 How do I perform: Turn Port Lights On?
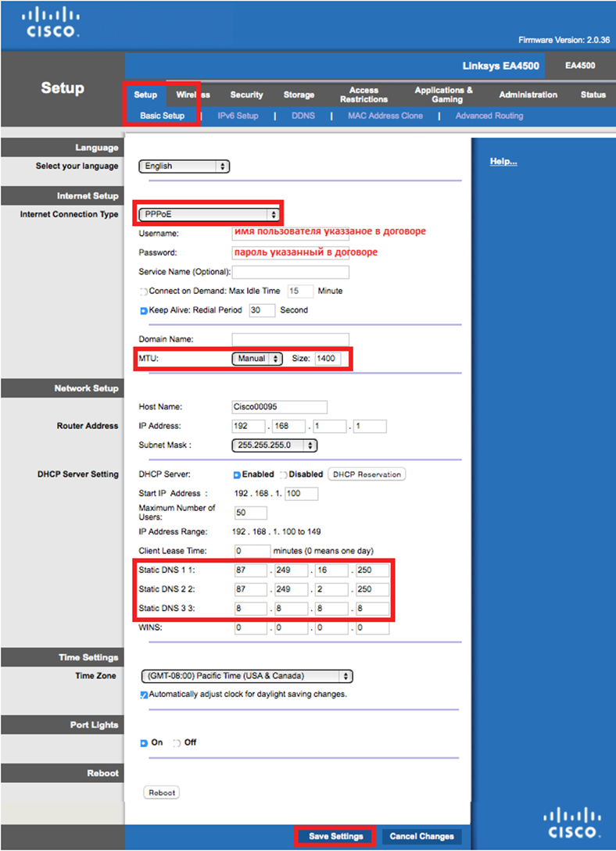coord(144,743)
